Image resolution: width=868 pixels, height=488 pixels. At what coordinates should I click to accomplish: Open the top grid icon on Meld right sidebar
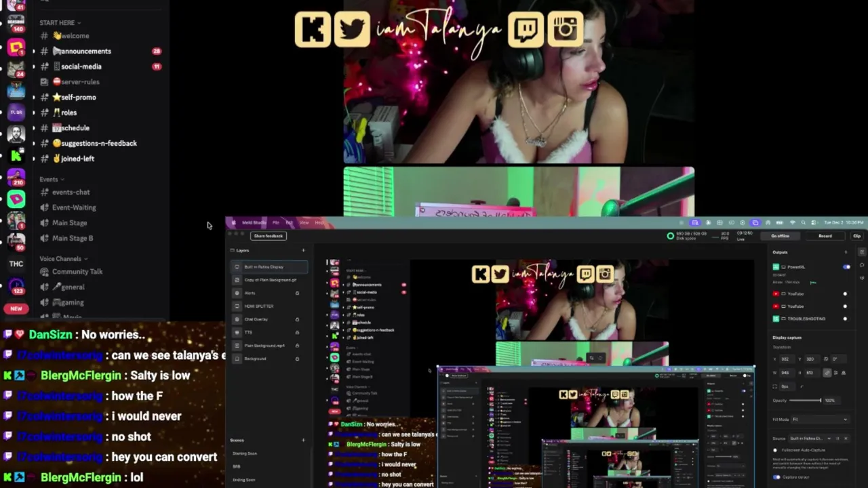(862, 252)
